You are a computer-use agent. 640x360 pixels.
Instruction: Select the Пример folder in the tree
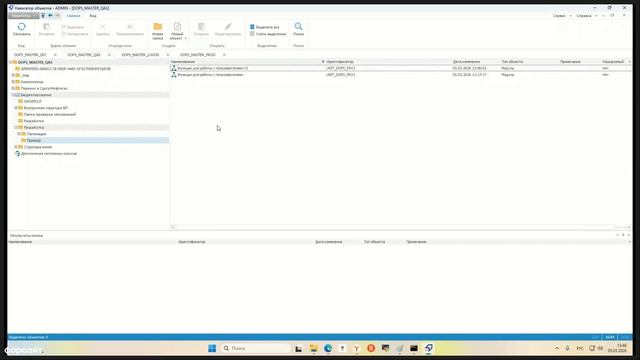click(x=34, y=140)
